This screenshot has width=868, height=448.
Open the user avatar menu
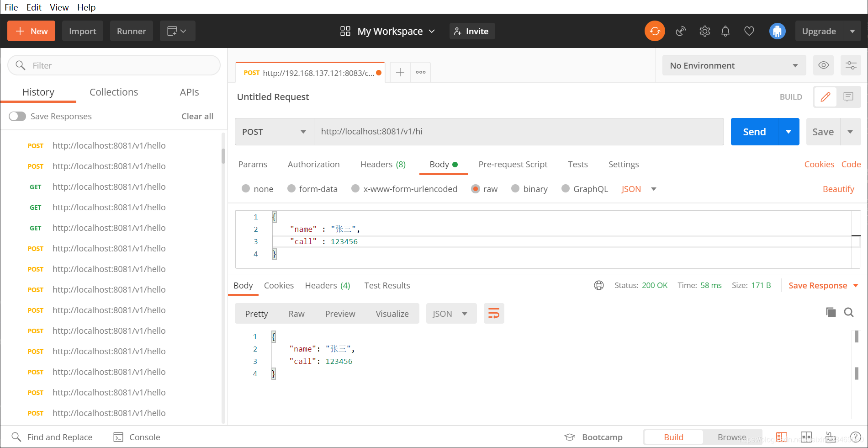[x=777, y=31]
